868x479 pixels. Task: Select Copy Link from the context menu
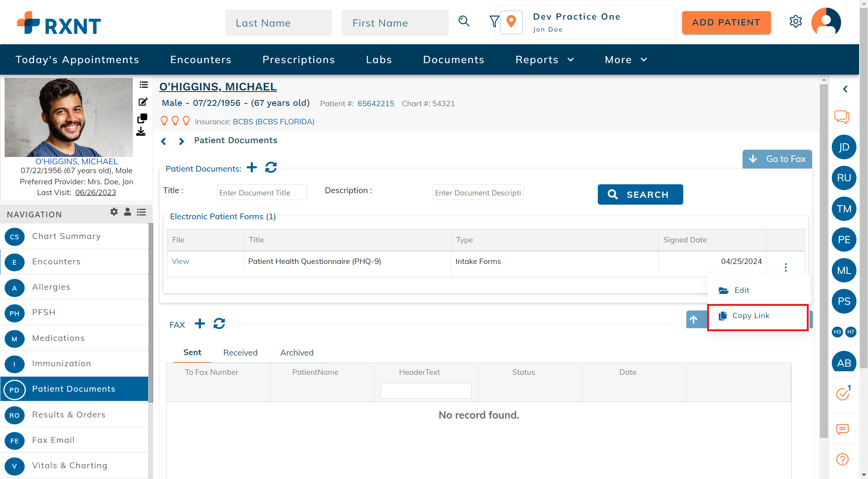pyautogui.click(x=758, y=317)
